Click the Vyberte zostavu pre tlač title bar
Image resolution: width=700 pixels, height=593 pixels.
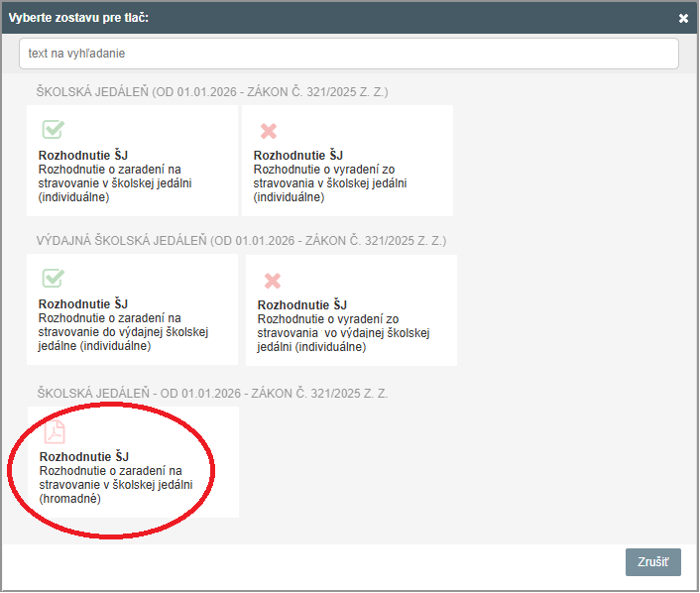[297, 18]
